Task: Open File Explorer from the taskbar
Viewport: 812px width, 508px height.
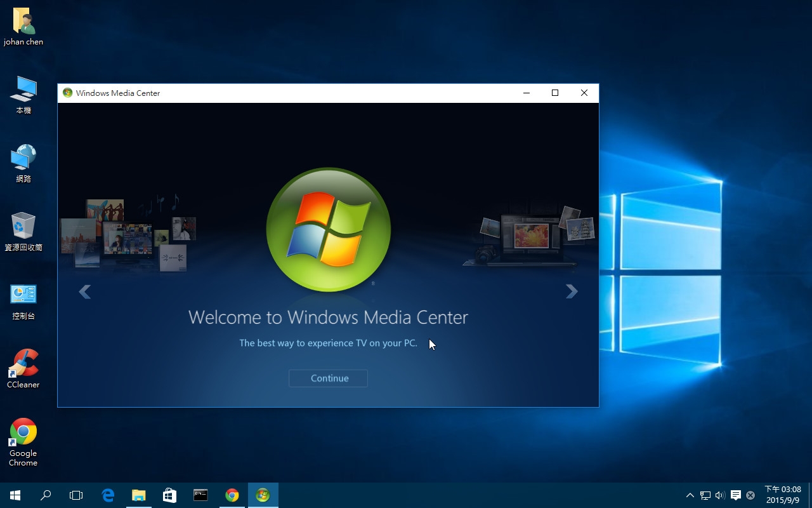Action: click(138, 495)
